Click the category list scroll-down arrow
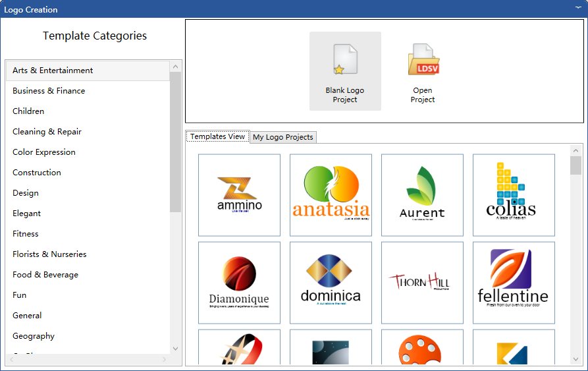This screenshot has height=371, width=588. 176,349
